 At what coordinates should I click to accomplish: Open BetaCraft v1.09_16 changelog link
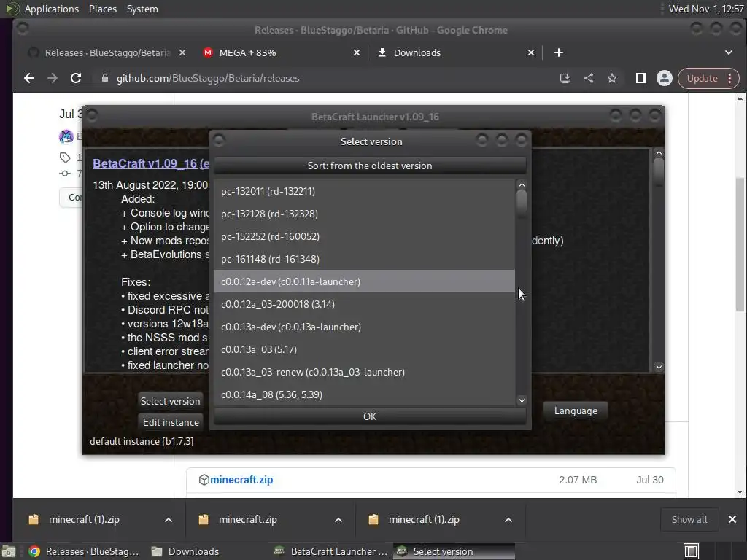tap(150, 163)
